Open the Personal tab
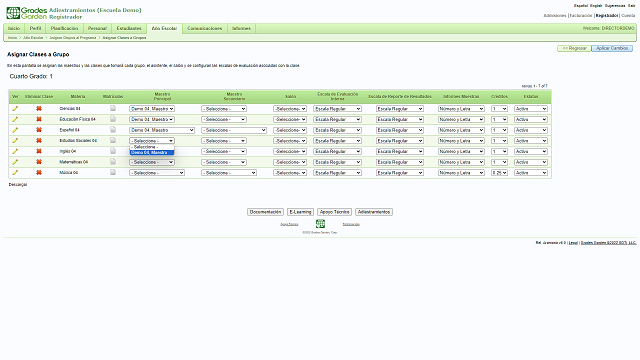This screenshot has height=360, width=640. [x=97, y=29]
